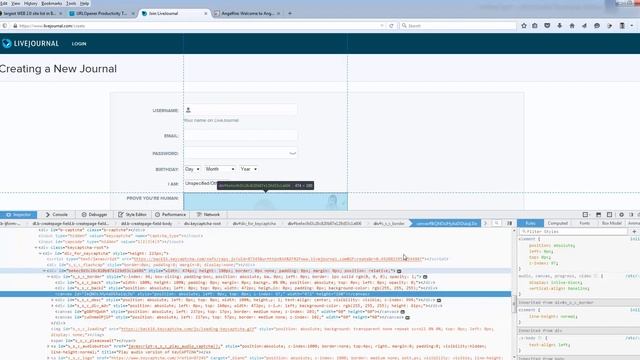Expand the s_s_c_mess div node
640x360 pixels.
point(52,300)
